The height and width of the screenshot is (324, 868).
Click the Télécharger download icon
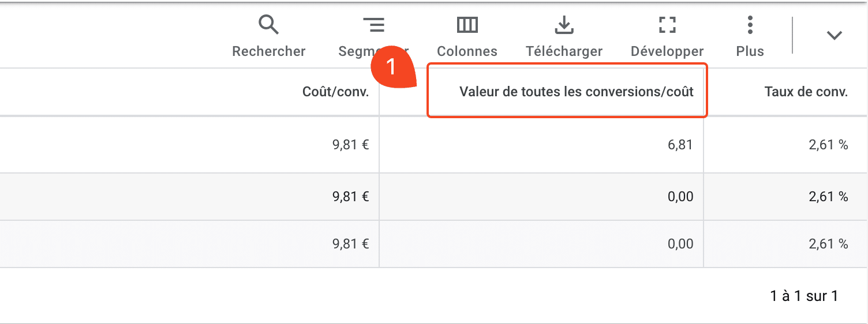(x=564, y=25)
